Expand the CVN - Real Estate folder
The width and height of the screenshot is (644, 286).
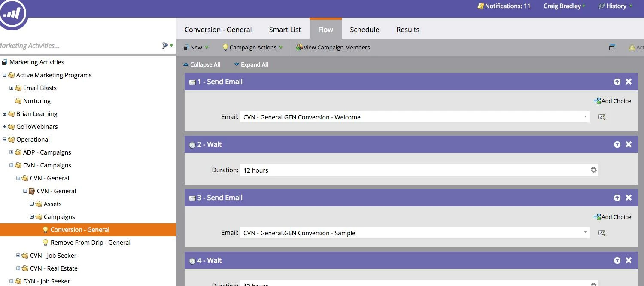click(x=18, y=268)
